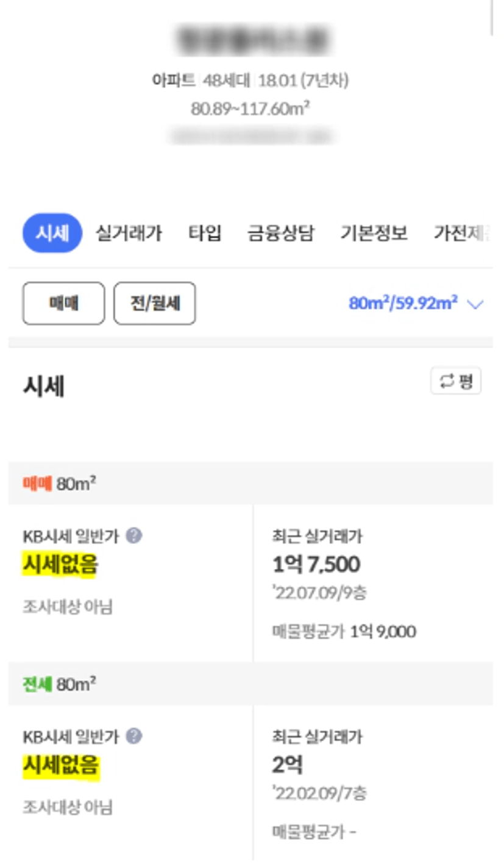Open the help icon beside 매매 KB시세 일반가
The width and height of the screenshot is (504, 863).
point(134,536)
